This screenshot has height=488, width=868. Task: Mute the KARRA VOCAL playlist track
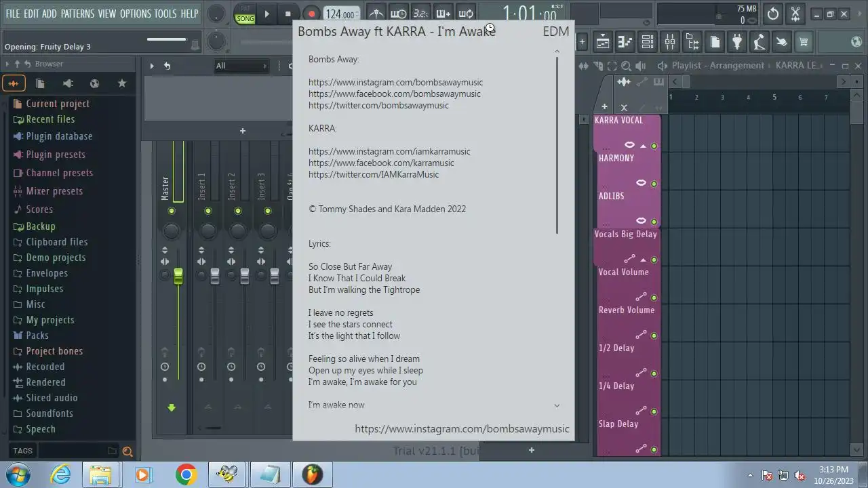[x=654, y=146]
